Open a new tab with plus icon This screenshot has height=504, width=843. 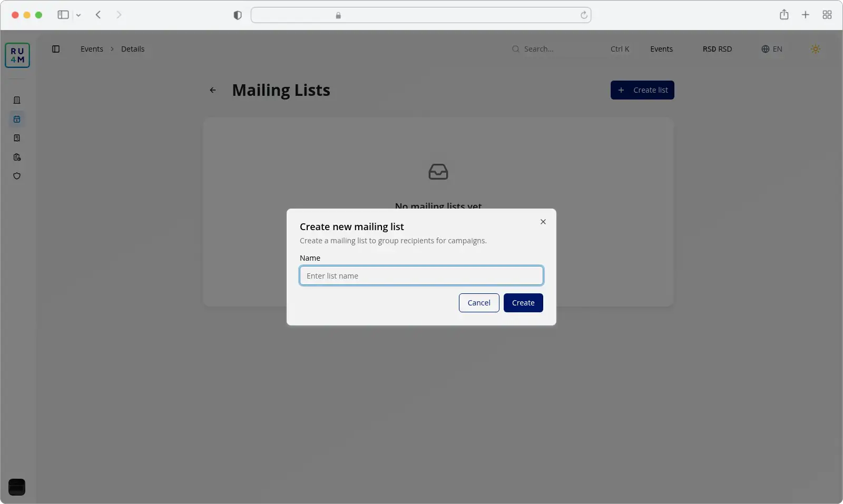point(806,15)
